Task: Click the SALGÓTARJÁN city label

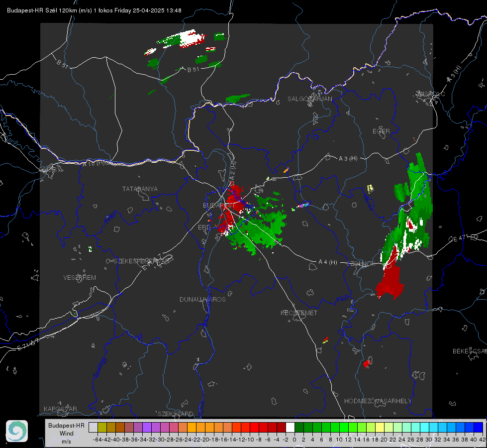Action: pos(309,99)
